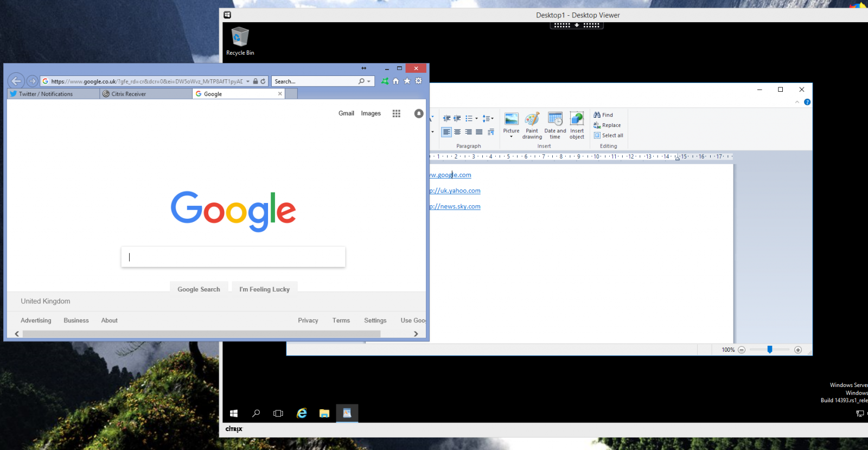Expand the bullet list style dropdown
Image resolution: width=868 pixels, height=450 pixels.
[477, 118]
